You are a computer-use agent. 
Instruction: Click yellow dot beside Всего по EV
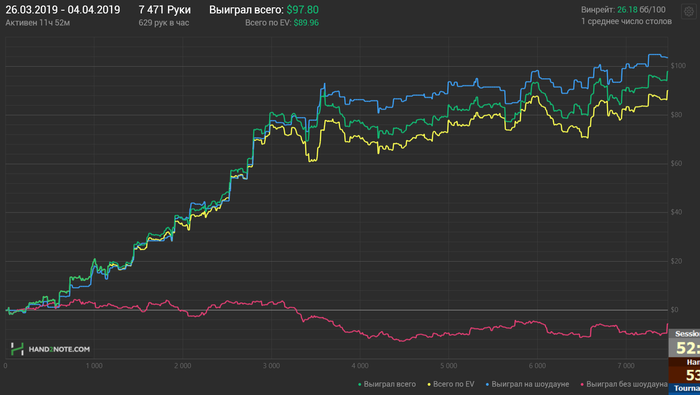pos(429,384)
